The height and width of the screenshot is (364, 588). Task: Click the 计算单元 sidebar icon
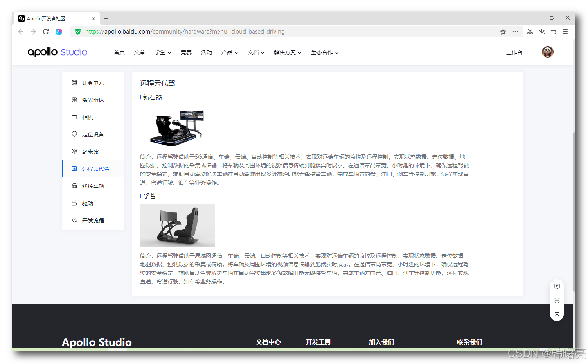tap(74, 82)
